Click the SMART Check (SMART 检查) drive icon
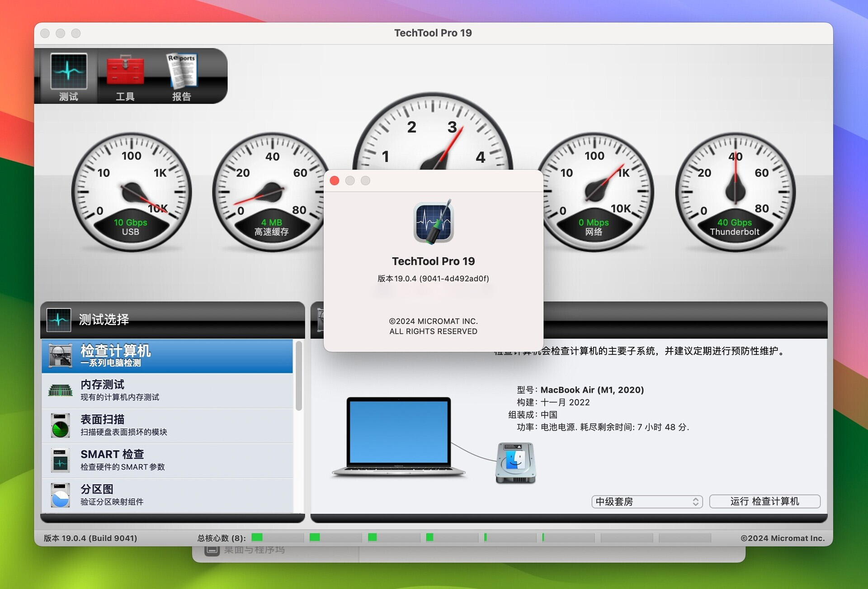Viewport: 868px width, 589px height. click(x=60, y=460)
